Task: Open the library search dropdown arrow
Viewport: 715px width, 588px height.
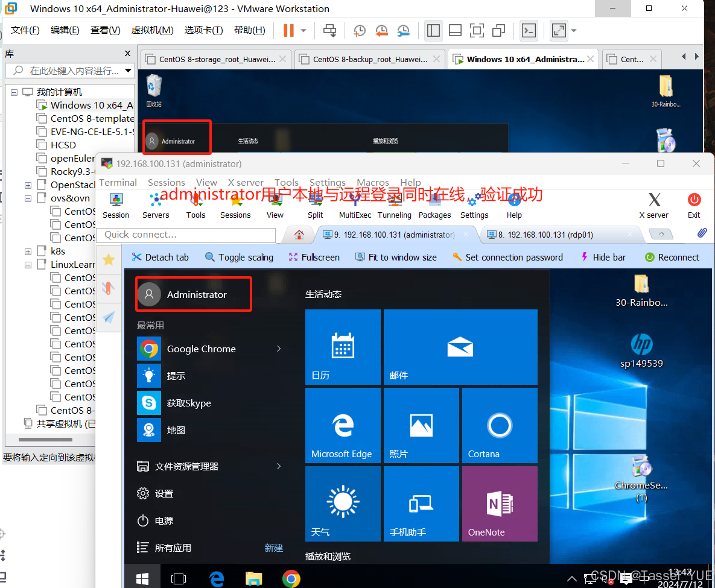Action: (128, 71)
